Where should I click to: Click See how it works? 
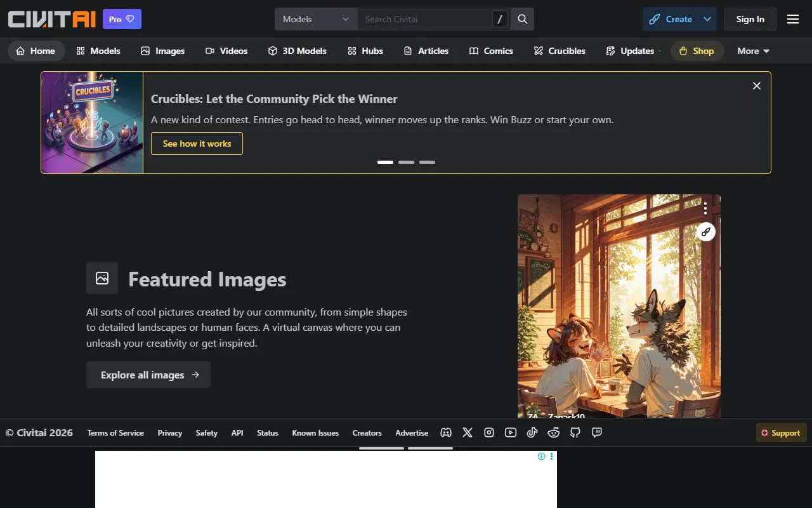click(197, 144)
